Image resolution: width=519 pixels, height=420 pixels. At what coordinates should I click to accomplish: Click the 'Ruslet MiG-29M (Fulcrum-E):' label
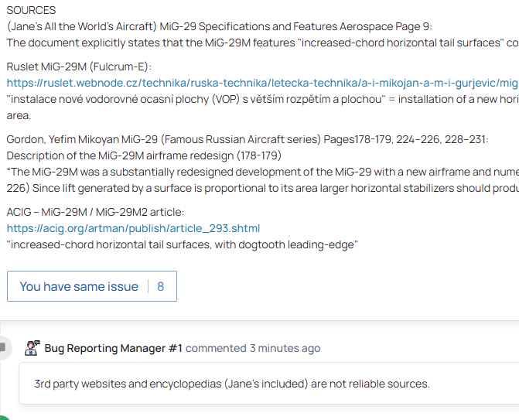[79, 67]
